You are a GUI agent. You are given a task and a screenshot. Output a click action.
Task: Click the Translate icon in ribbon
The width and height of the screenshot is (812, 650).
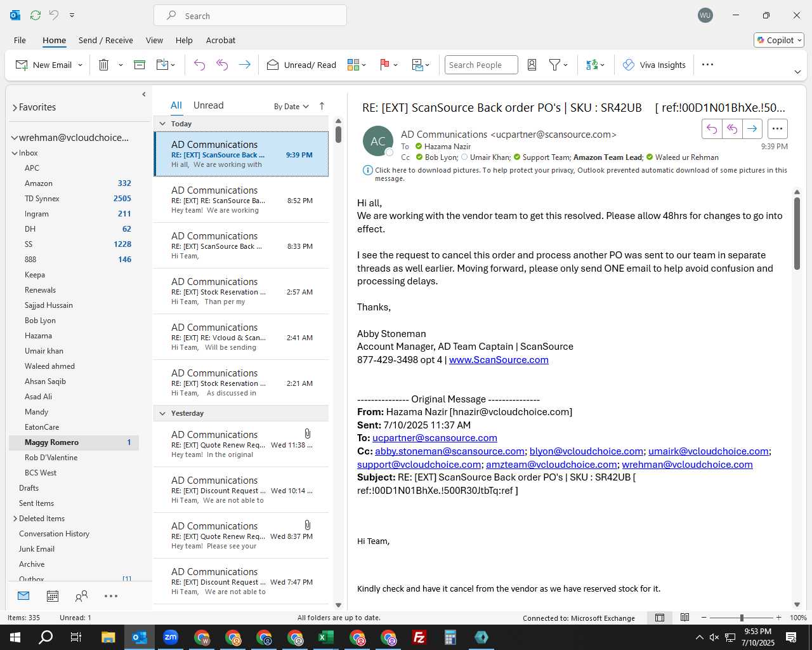coord(592,65)
